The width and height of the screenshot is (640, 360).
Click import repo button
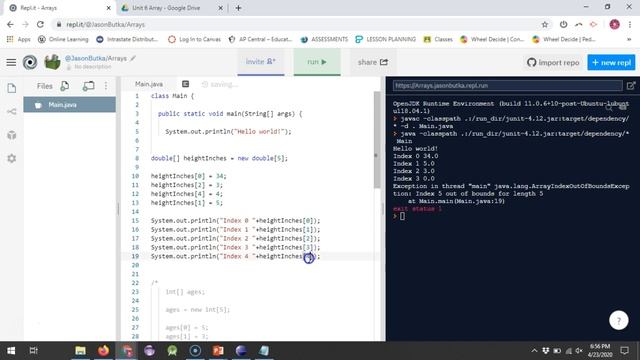(553, 62)
